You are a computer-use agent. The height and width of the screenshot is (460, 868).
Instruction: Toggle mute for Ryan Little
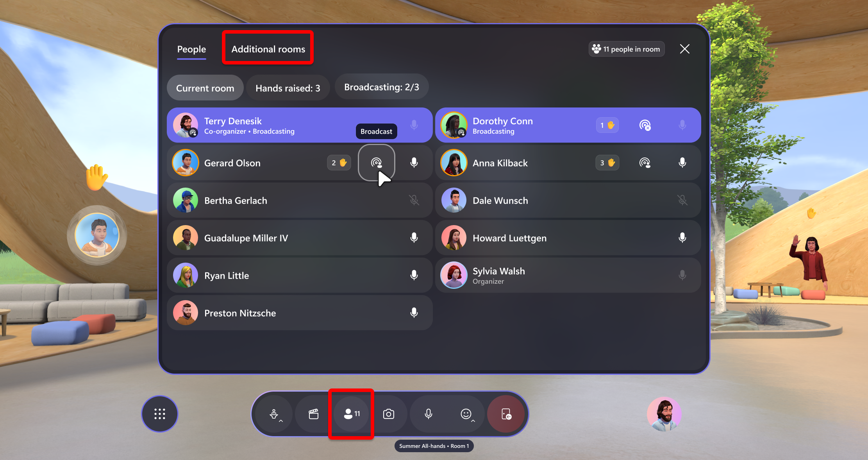point(415,275)
